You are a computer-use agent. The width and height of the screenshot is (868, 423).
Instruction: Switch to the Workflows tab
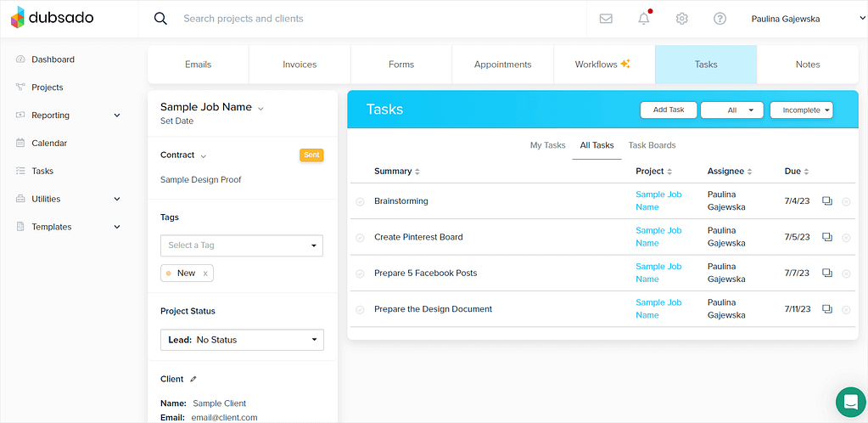pyautogui.click(x=604, y=65)
